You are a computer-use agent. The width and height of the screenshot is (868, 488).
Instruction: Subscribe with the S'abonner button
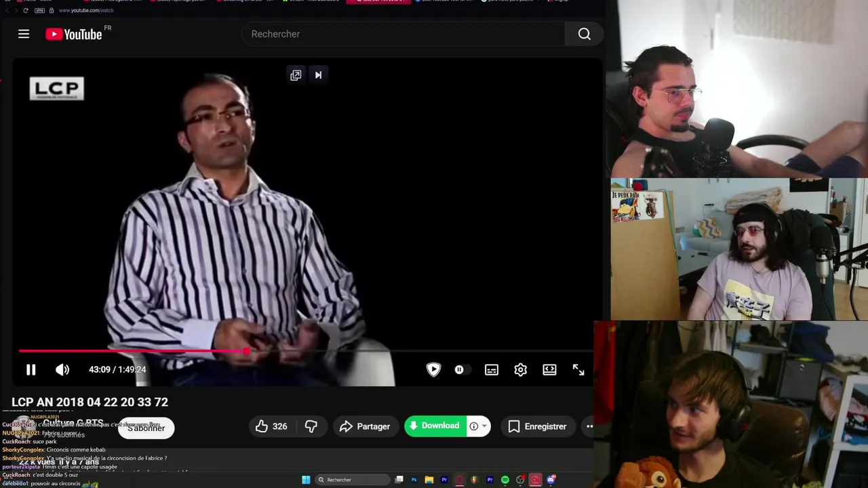click(x=146, y=428)
